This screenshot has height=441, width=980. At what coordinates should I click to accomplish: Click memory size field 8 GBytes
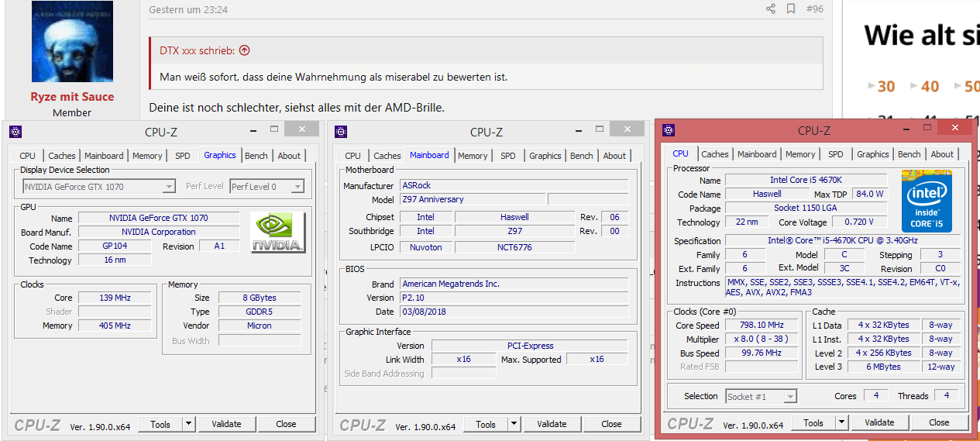[x=260, y=298]
